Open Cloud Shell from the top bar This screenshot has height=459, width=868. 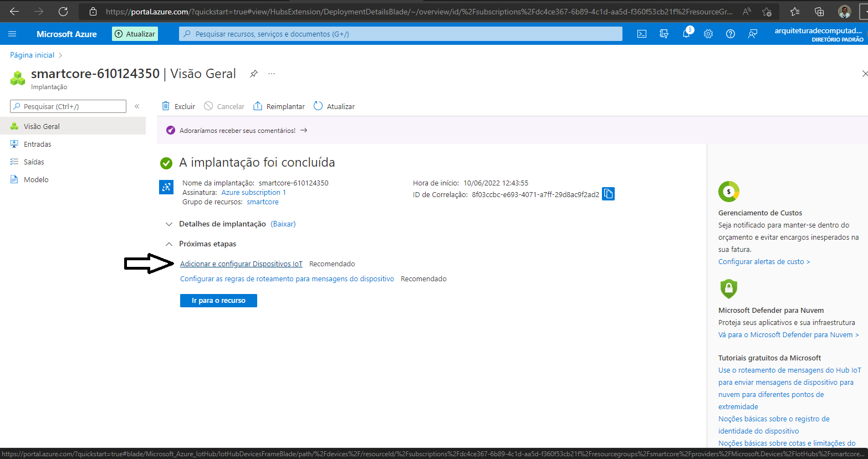642,34
